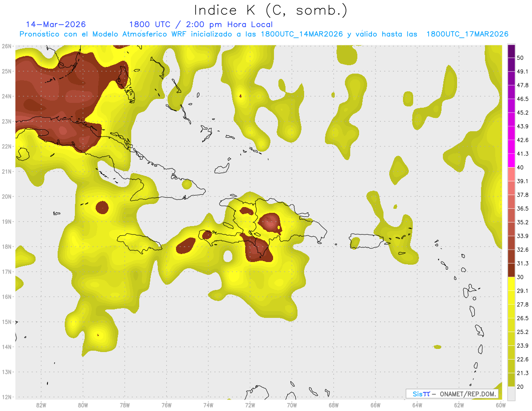Image resolution: width=532 pixels, height=411 pixels.
Task: Click the colorbar value "47.8"
Action: click(x=522, y=85)
